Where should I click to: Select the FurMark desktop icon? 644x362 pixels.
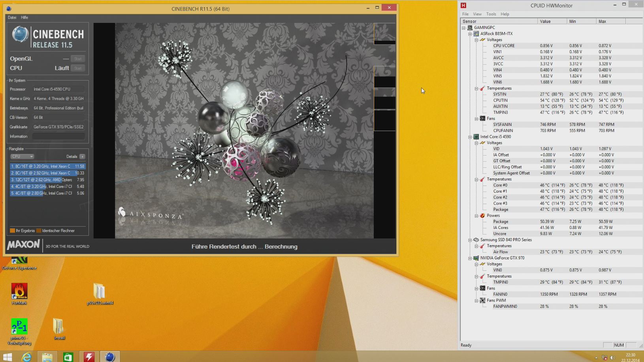click(x=19, y=294)
